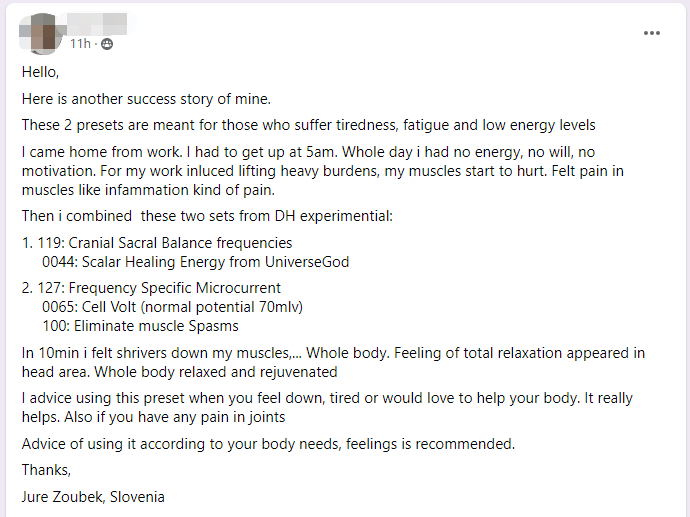Click the "Jure Zoubek, Slovenia" signature
This screenshot has height=517, width=690.
93,496
